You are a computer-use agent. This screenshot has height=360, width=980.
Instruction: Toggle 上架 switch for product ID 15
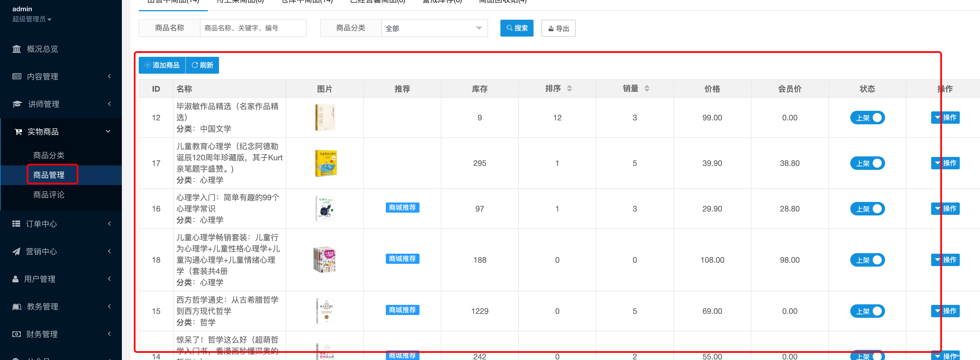(867, 311)
